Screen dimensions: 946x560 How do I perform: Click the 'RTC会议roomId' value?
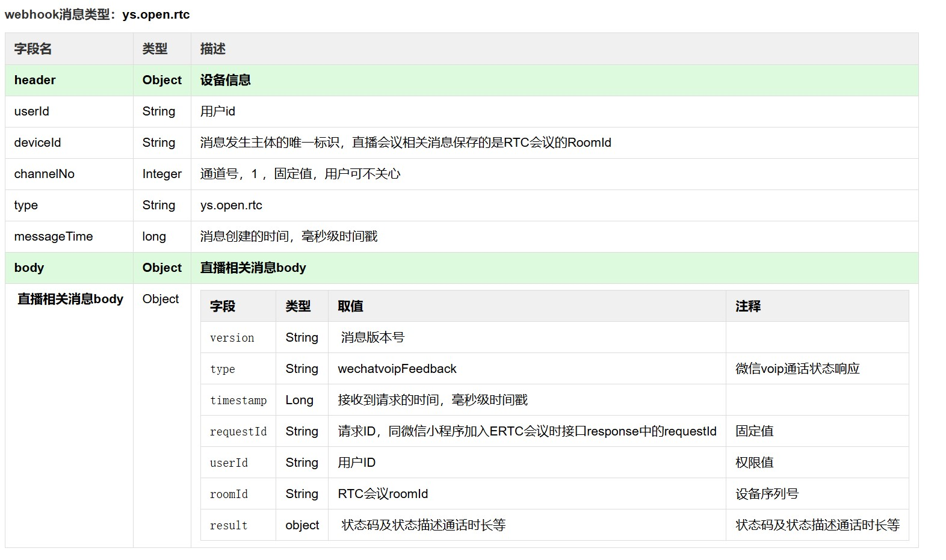tap(383, 494)
